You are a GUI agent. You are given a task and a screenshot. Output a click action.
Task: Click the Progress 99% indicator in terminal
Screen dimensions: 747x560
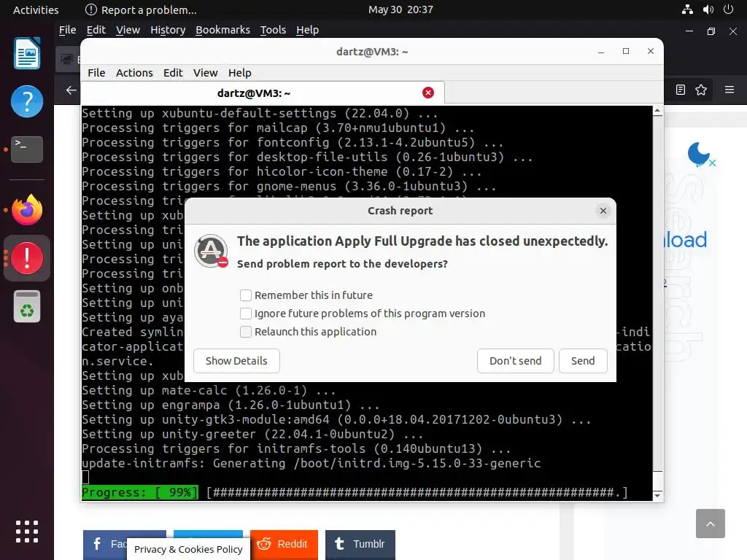pos(139,492)
